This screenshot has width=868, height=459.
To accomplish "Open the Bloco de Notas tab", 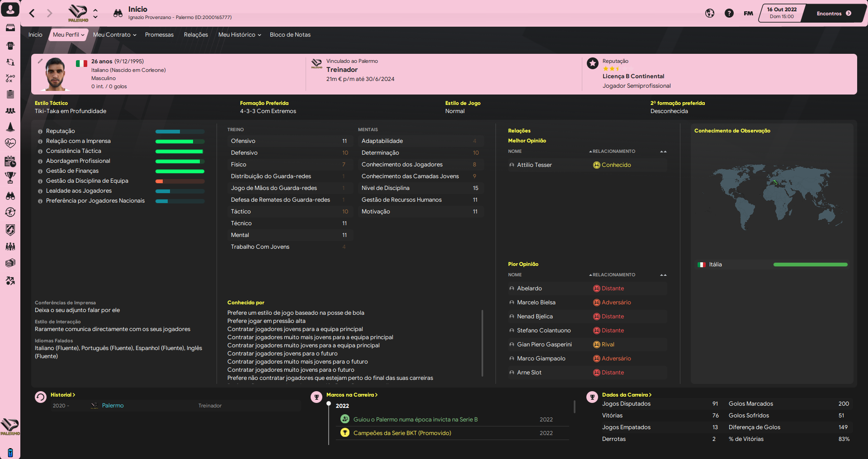I will coord(290,35).
